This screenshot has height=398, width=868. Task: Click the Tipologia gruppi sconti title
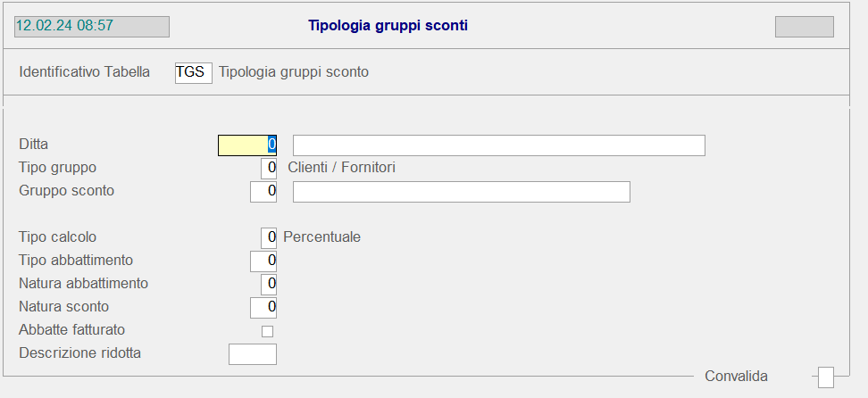(x=388, y=26)
